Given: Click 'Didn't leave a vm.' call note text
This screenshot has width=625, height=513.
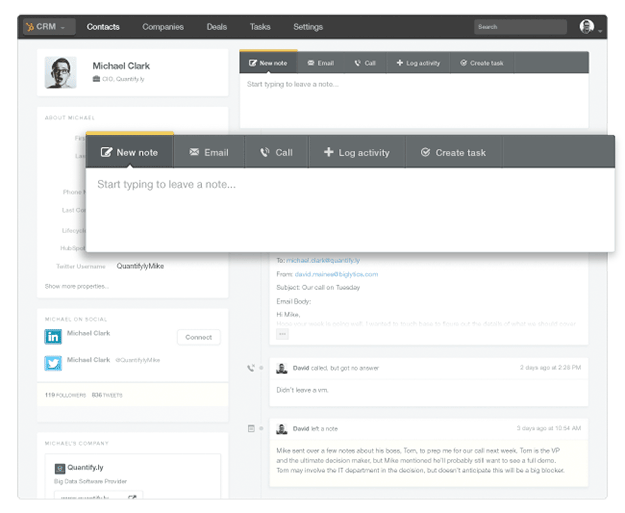Looking at the screenshot, I should [x=303, y=390].
